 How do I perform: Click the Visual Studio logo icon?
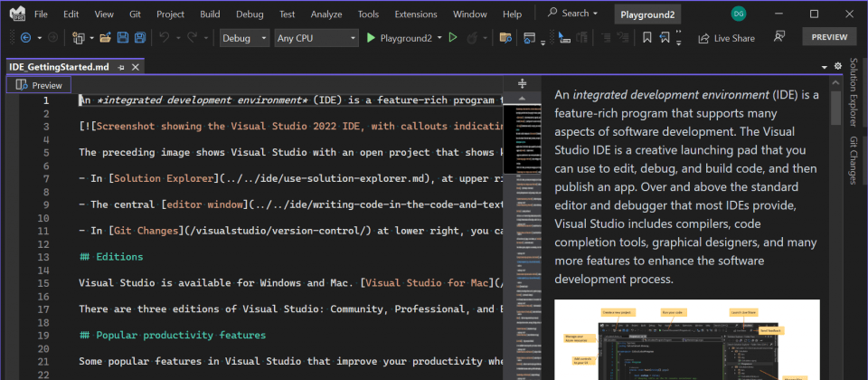(17, 14)
